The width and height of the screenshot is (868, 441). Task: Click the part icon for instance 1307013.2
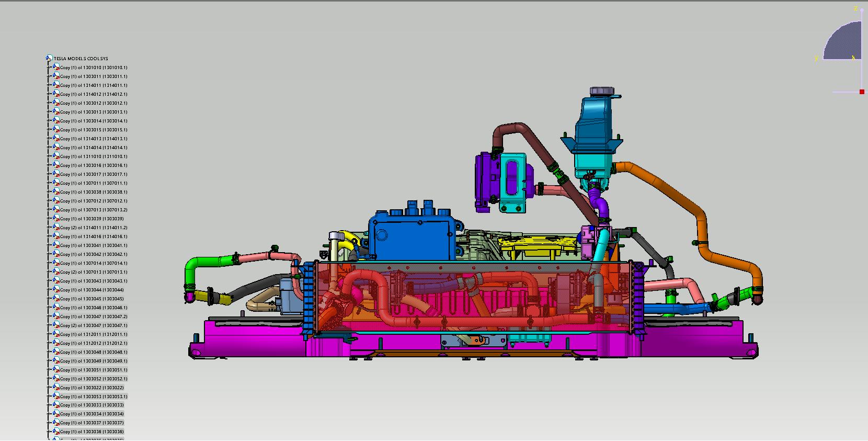56,209
